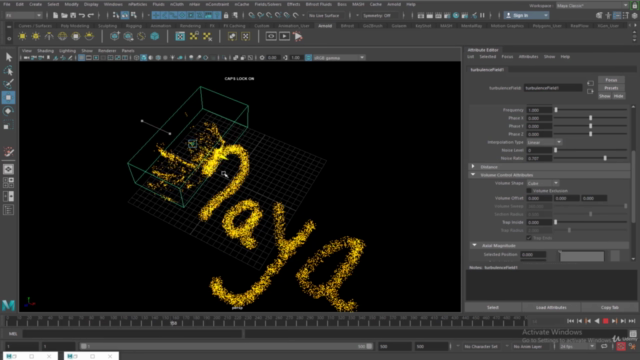Select the Rotate tool in toolbox
Screen dimensions: 640x360
point(8,111)
